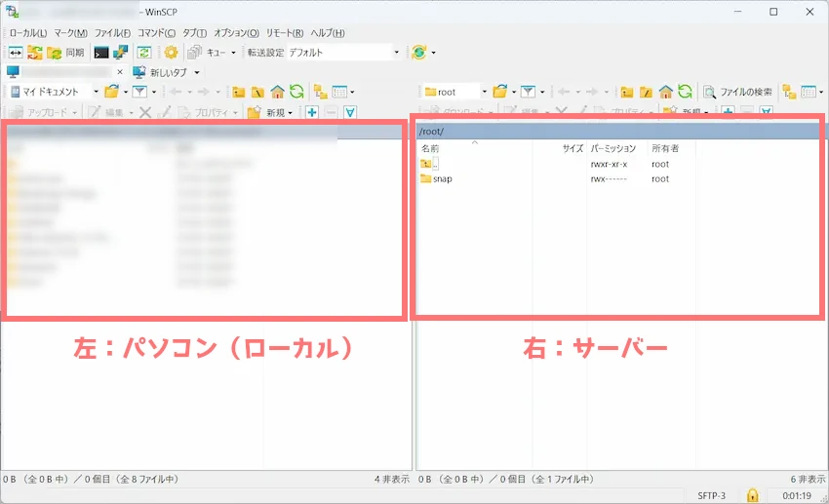Screen dimensions: 829x504
Task: Click the remote panel view style icon
Action: coord(809,92)
